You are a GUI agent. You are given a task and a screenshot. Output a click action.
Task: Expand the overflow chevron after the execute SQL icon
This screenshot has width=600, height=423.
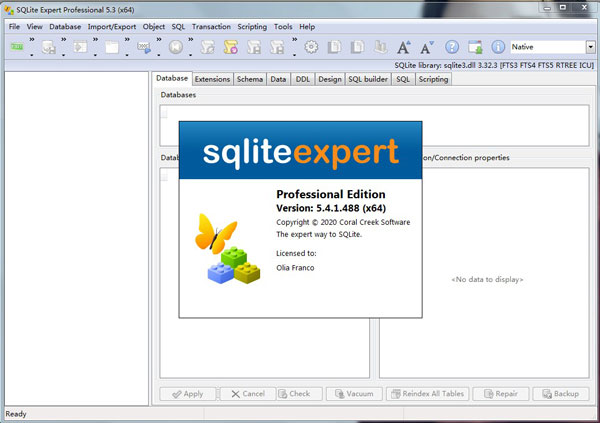pos(159,39)
